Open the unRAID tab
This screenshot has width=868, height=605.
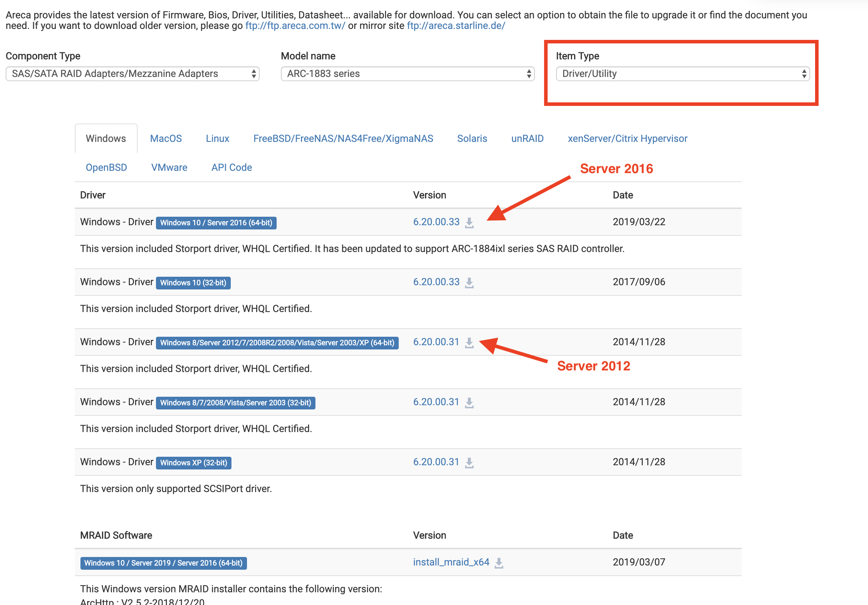pos(528,138)
